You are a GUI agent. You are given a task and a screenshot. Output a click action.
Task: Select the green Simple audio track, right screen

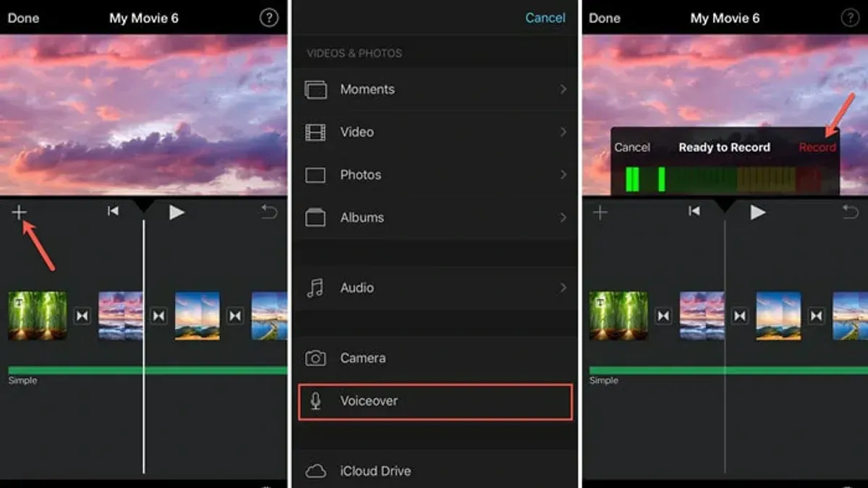(x=728, y=370)
